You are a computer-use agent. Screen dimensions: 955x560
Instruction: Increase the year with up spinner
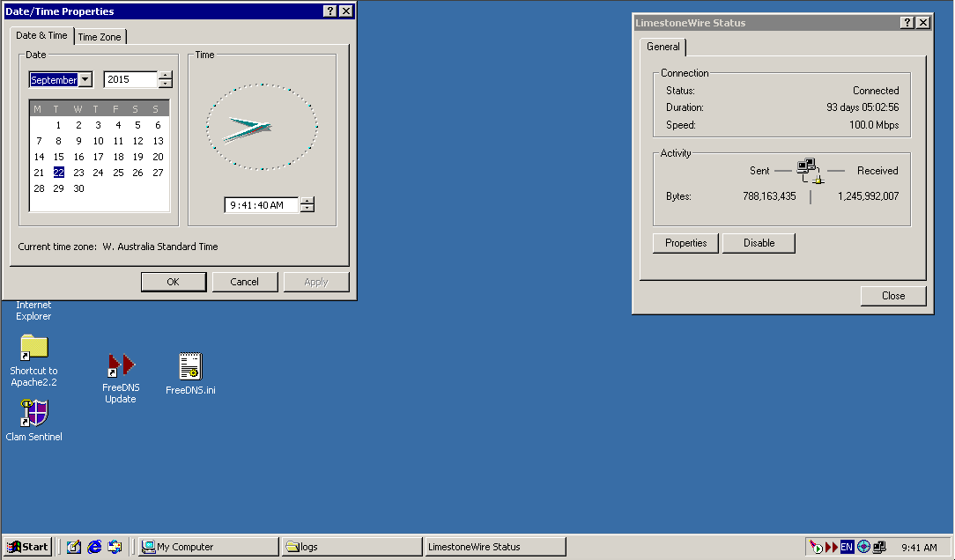click(165, 76)
